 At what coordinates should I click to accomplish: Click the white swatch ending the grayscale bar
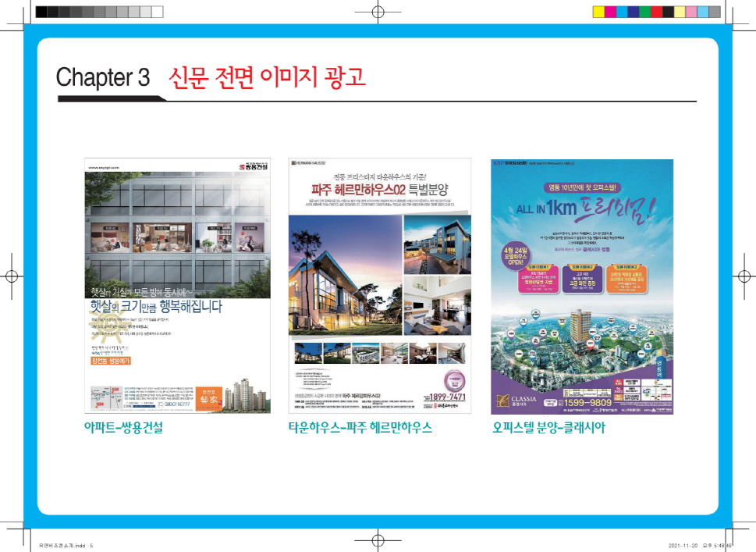click(158, 12)
